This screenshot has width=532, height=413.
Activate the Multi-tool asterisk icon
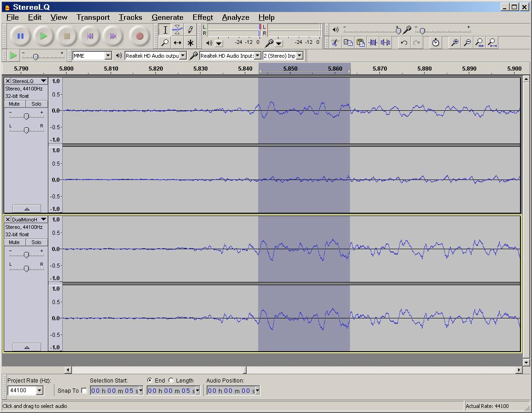tap(190, 43)
